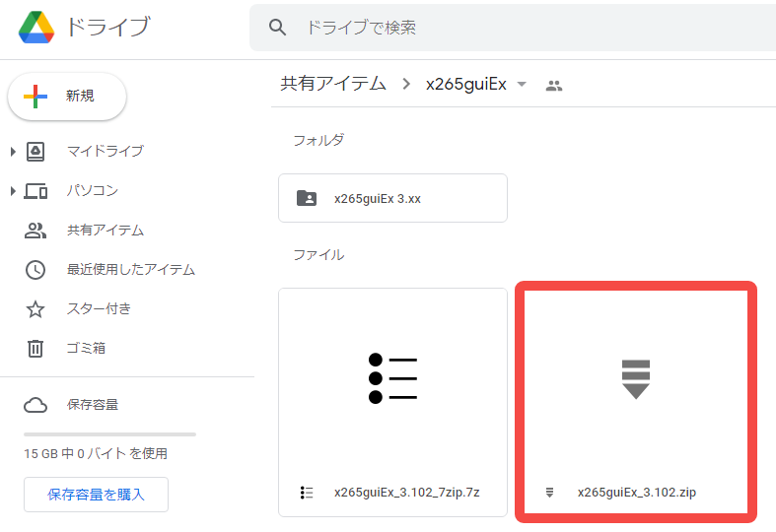Click the パソコン devices icon
The image size is (776, 532).
[35, 191]
